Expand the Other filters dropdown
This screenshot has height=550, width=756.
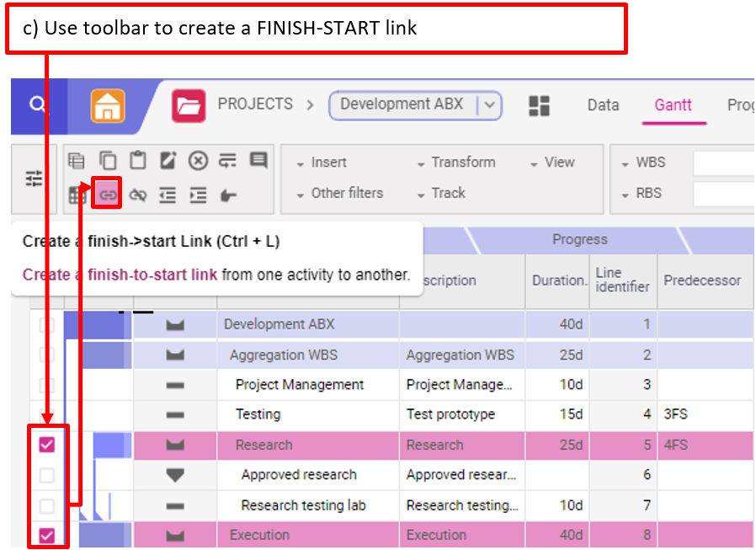pos(339,193)
